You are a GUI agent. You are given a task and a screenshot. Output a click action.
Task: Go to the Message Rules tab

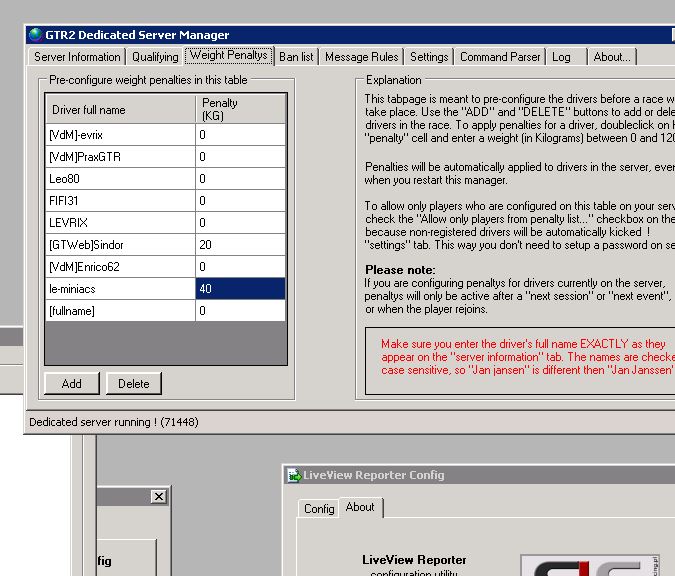point(362,57)
